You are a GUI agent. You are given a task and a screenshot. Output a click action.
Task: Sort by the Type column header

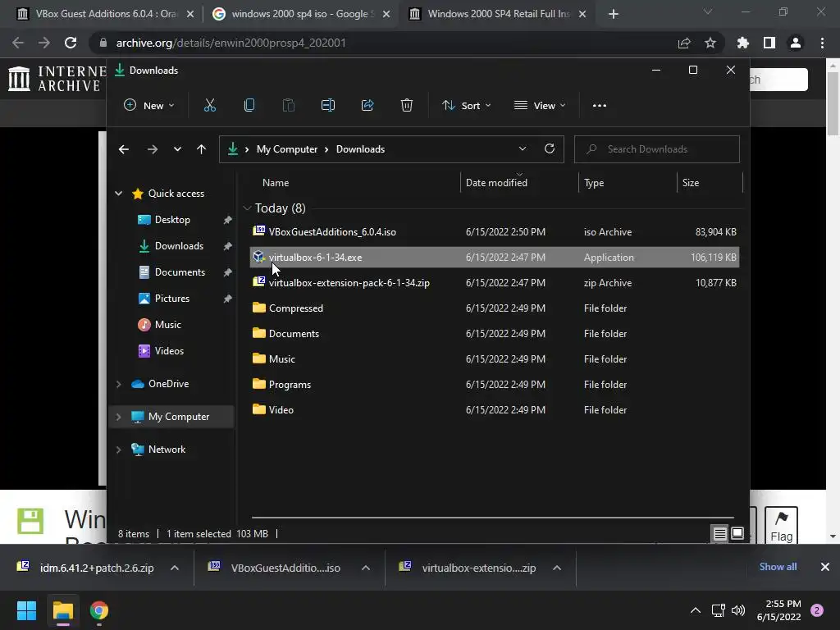point(594,183)
